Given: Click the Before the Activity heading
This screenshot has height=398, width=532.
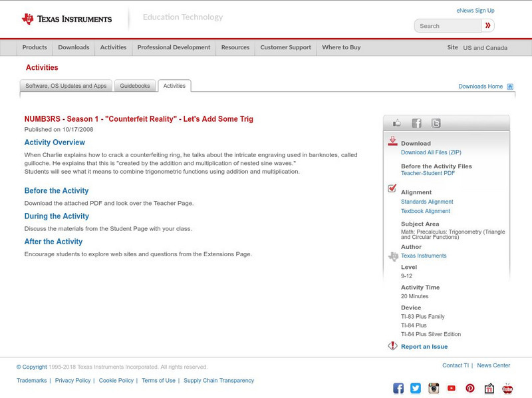Looking at the screenshot, I should click(x=57, y=190).
